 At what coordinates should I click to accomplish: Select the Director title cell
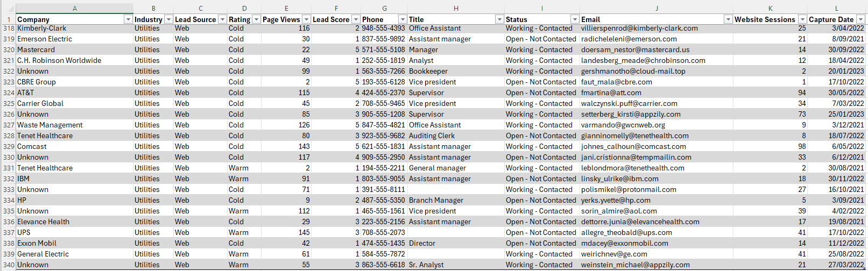(456, 243)
